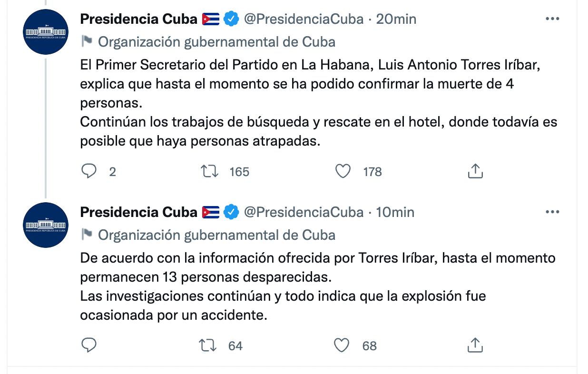Screen dimensions: 588x374
Task: Share the first tweet about hotel rescue
Action: [475, 171]
